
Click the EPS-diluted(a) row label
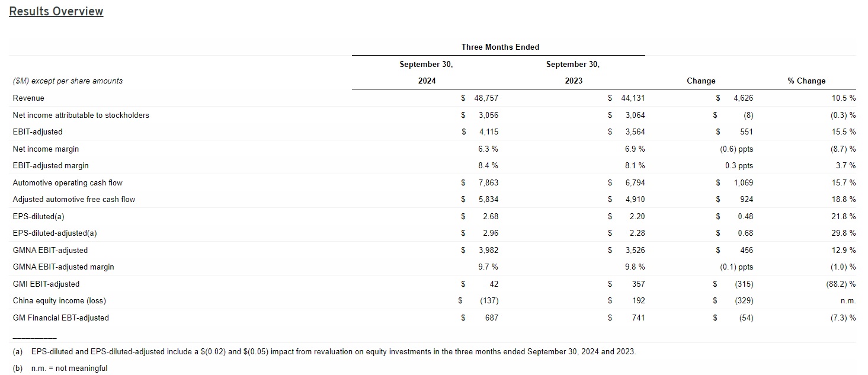click(39, 217)
